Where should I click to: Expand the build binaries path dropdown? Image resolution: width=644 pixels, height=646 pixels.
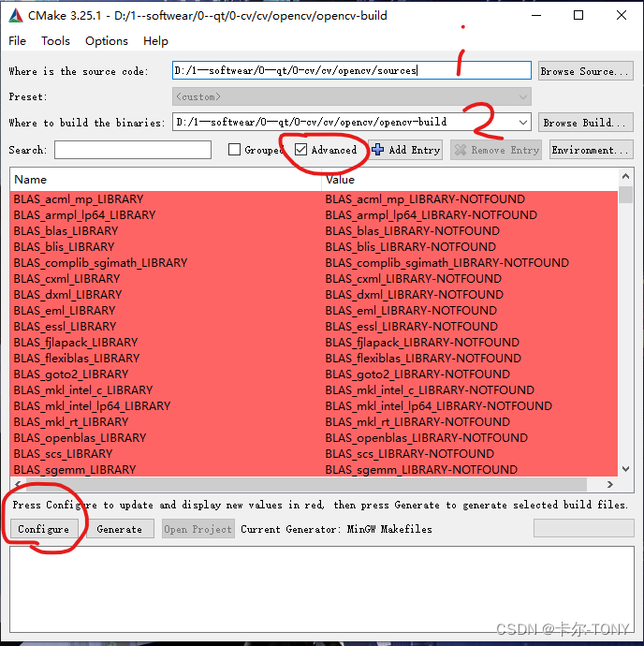coord(523,123)
